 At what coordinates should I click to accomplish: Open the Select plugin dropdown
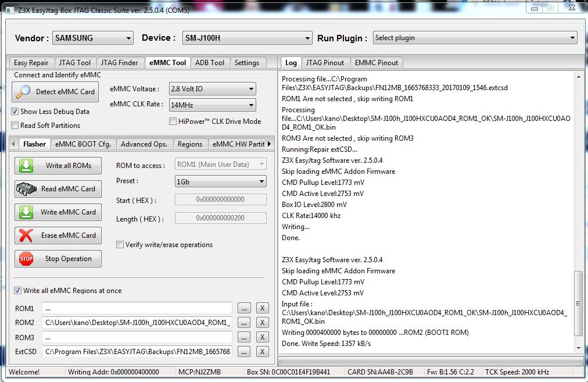[475, 38]
